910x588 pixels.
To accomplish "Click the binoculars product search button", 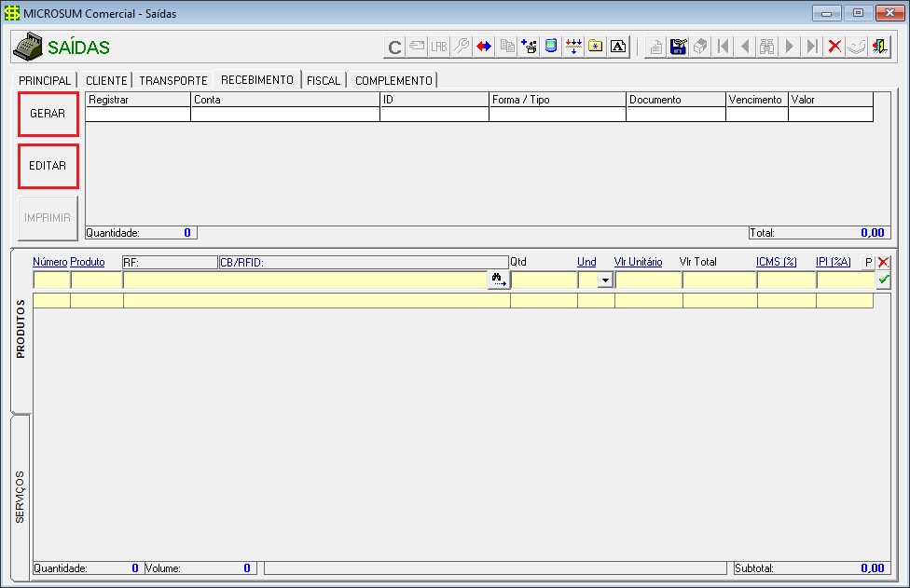I will point(499,280).
